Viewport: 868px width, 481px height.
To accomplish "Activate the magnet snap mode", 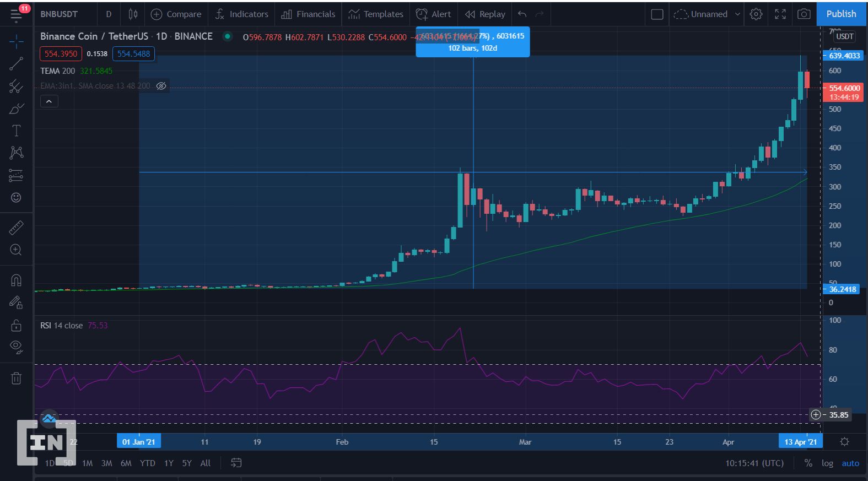I will tap(16, 280).
